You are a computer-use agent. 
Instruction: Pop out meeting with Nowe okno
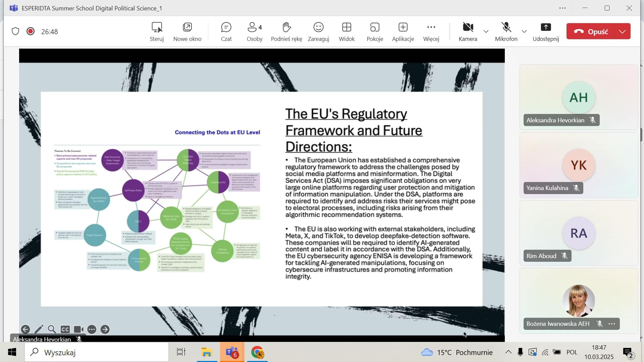pos(187,32)
